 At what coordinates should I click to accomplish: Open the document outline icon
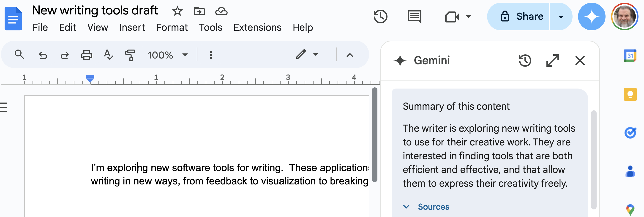[x=3, y=107]
